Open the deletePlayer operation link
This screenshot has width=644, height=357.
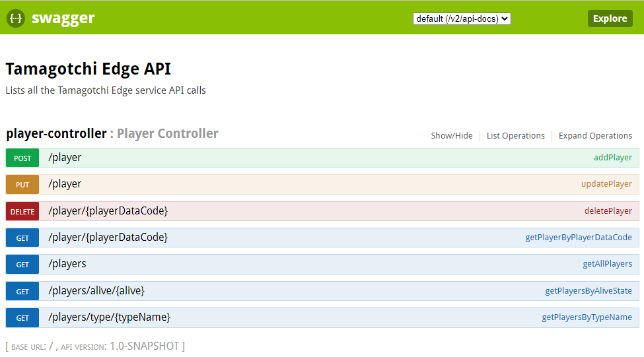[x=608, y=211]
